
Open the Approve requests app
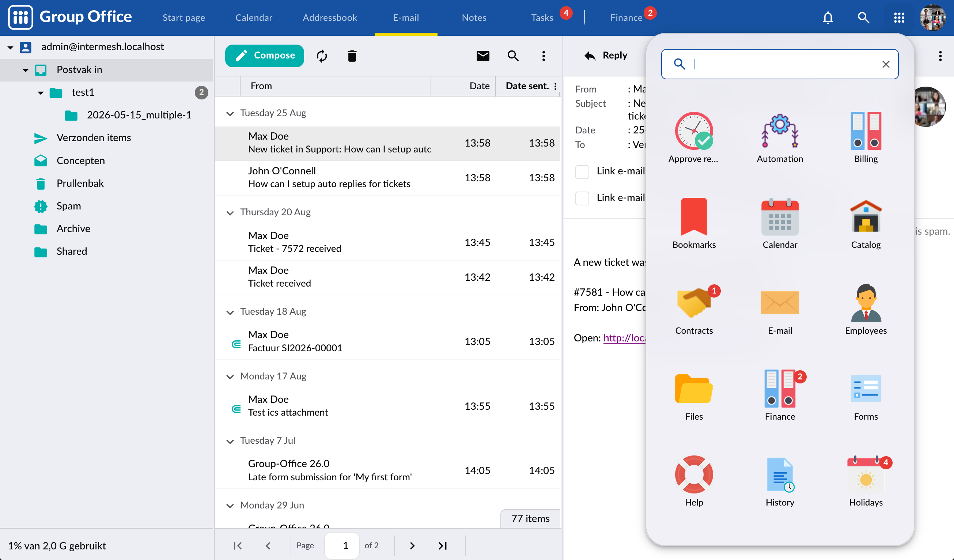[693, 138]
